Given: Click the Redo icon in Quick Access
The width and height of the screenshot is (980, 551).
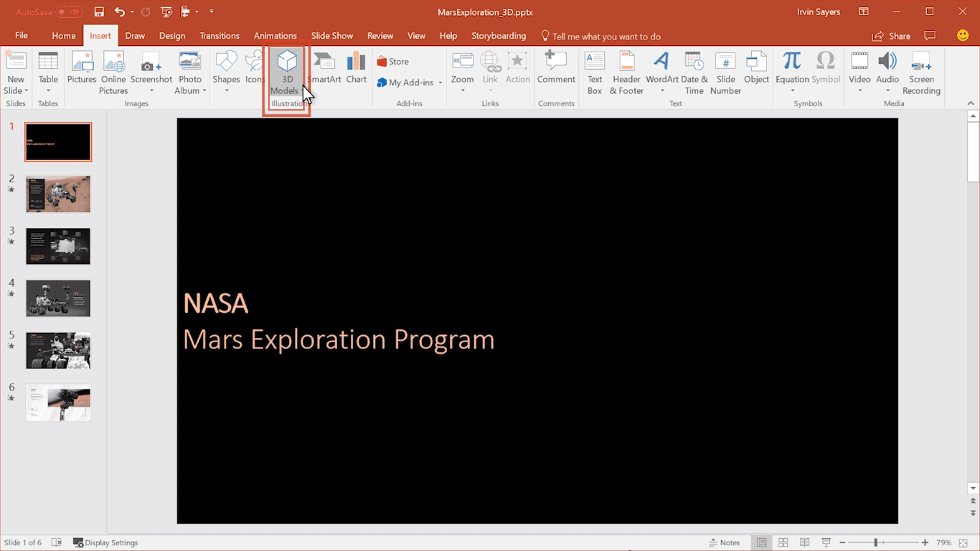Looking at the screenshot, I should pos(146,12).
